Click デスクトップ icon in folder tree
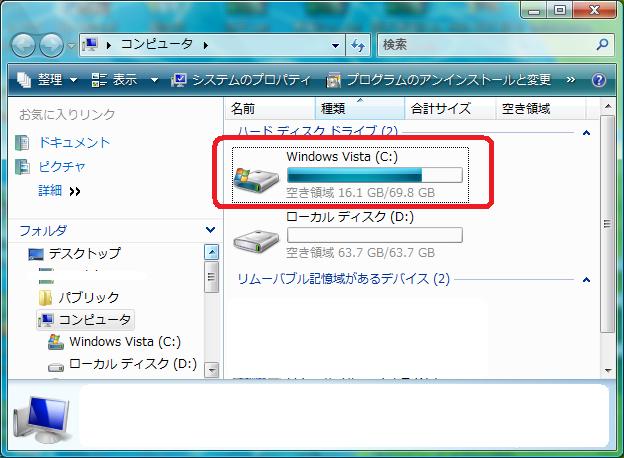Screen dimensions: 624x458 (x=36, y=254)
